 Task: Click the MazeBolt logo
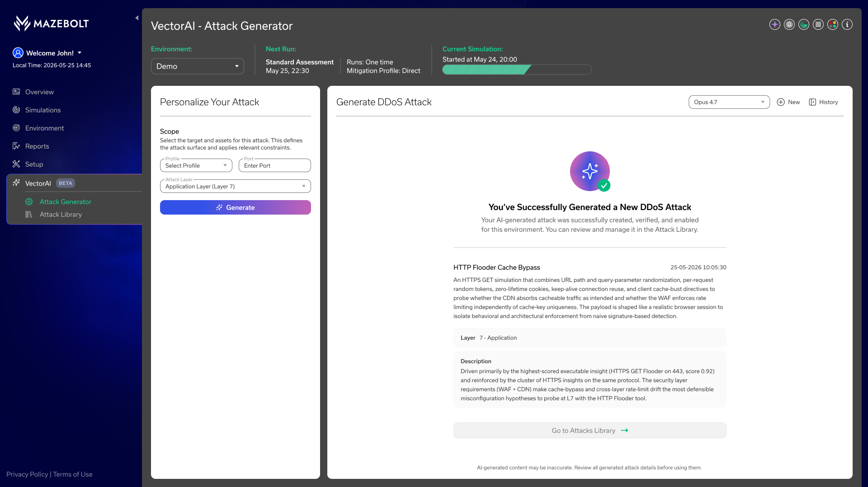coord(51,23)
